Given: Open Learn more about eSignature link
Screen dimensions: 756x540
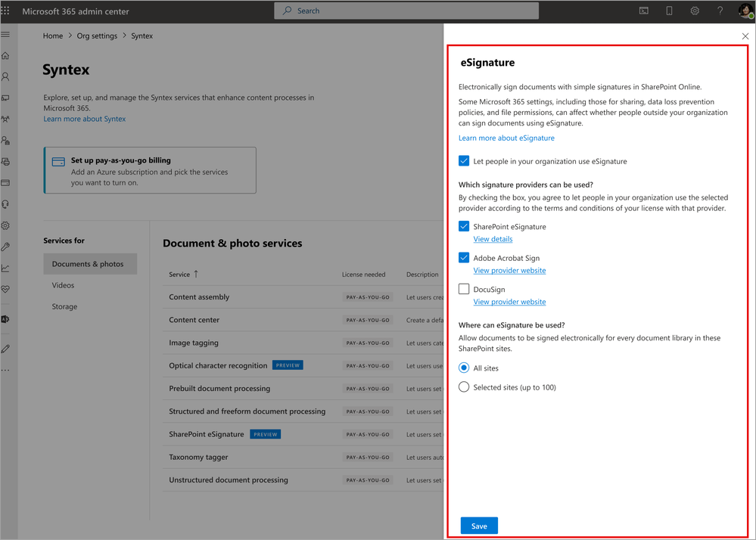Looking at the screenshot, I should click(x=506, y=138).
